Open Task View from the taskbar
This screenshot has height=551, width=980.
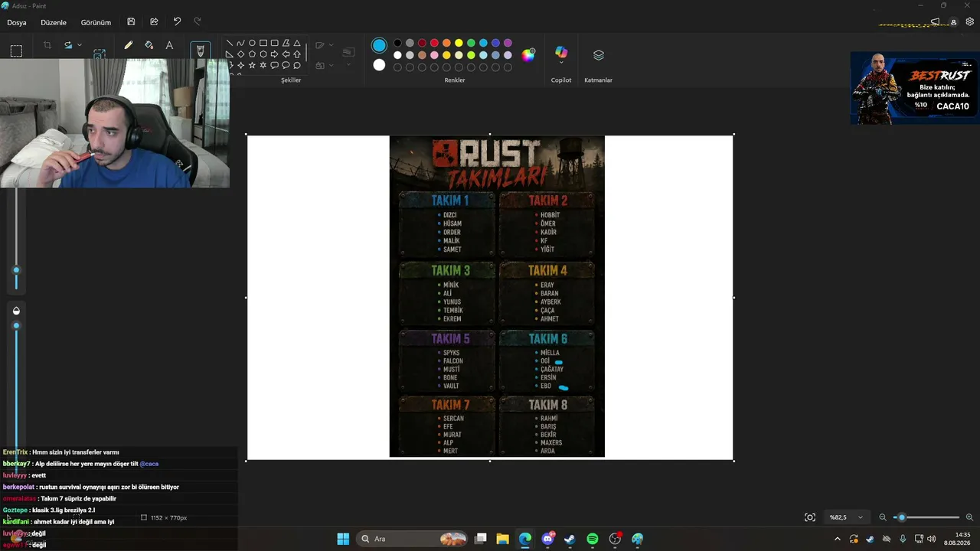[x=481, y=539]
